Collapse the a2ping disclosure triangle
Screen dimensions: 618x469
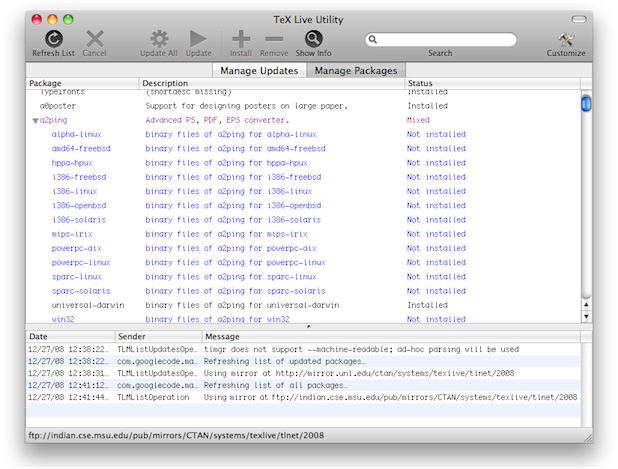(x=35, y=121)
